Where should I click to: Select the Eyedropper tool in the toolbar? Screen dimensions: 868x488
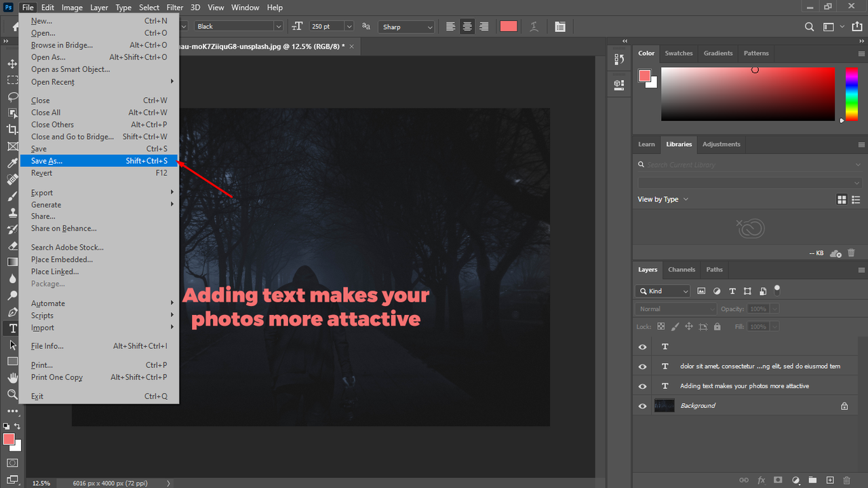pos(12,163)
